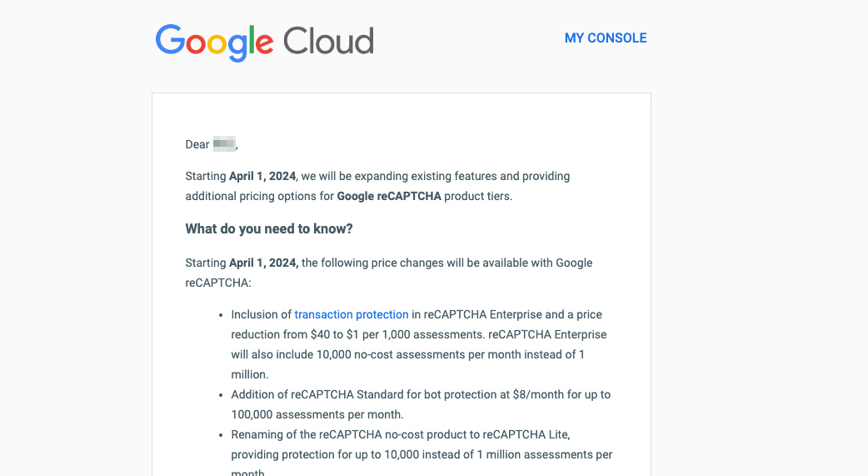
Task: Open the MY CONSOLE link
Action: (x=606, y=38)
